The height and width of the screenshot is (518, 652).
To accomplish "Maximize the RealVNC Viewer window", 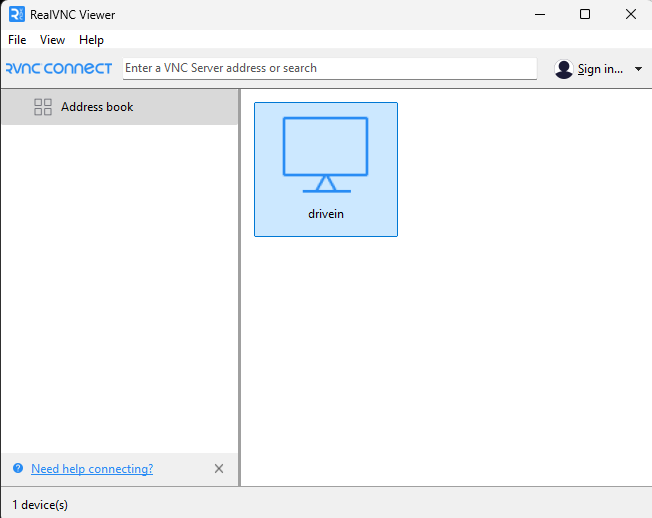I will click(x=585, y=14).
